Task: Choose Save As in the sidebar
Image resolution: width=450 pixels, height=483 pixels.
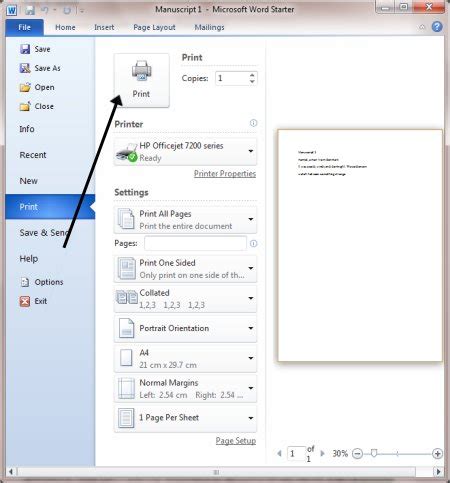Action: pyautogui.click(x=40, y=68)
